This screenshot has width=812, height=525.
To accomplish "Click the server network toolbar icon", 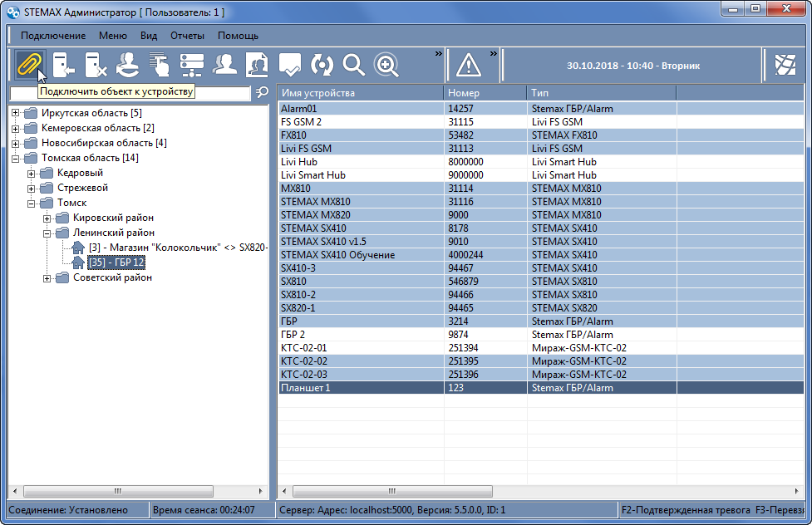I will tap(192, 66).
